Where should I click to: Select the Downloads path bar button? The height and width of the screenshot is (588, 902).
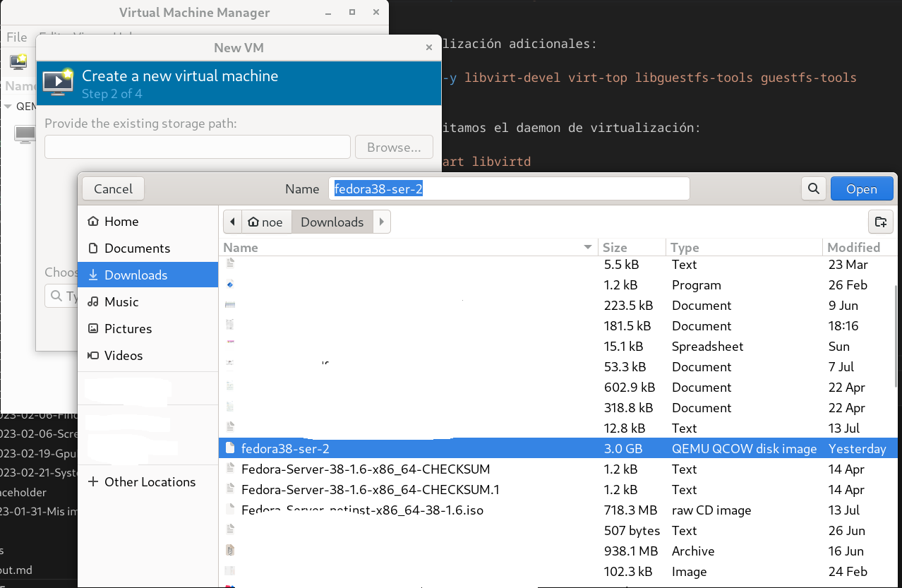tap(332, 222)
